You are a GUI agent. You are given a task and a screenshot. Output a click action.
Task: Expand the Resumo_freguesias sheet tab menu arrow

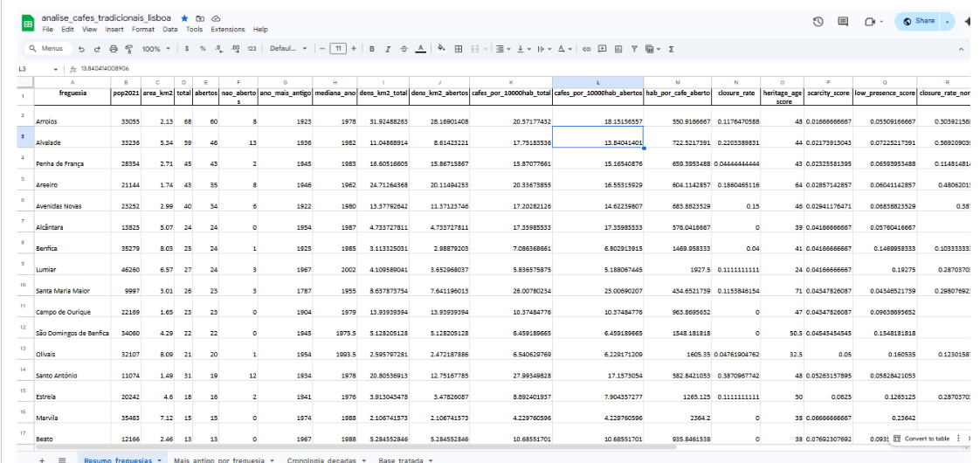(161, 459)
